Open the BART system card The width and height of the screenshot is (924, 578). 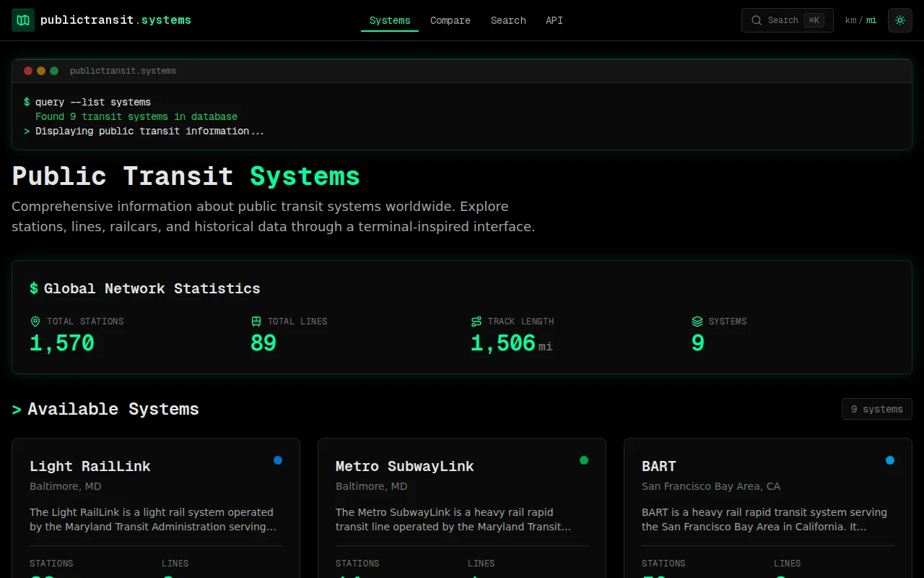(768, 508)
